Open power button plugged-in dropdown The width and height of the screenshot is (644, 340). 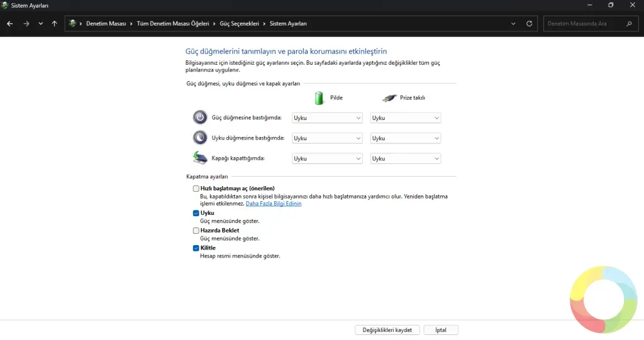(406, 118)
